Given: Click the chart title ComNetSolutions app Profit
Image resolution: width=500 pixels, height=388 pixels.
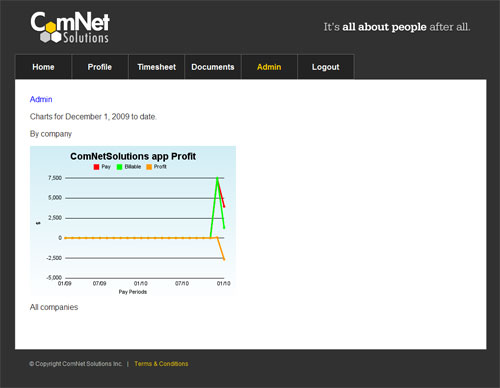Looking at the screenshot, I should tap(133, 156).
